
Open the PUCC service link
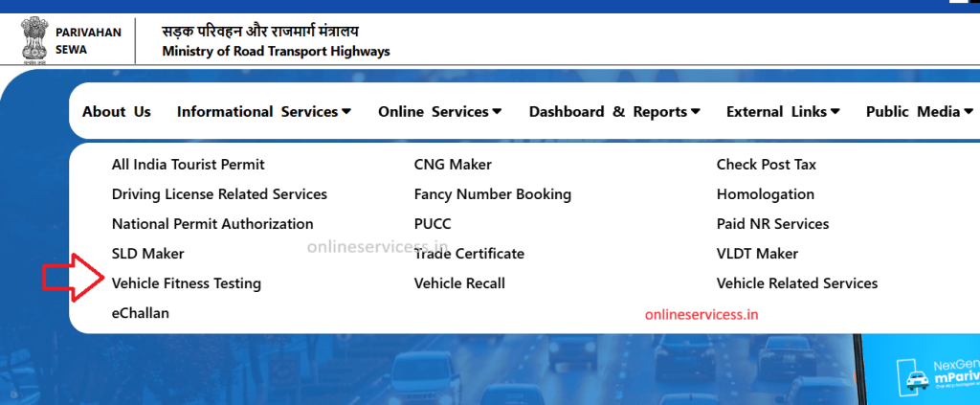[x=433, y=224]
